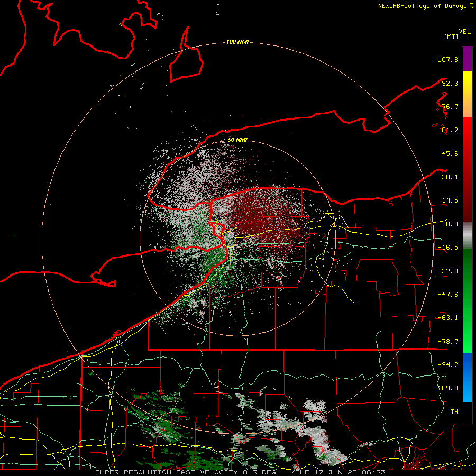
Task: Click the -78.7 legend value
Action: pos(448,342)
